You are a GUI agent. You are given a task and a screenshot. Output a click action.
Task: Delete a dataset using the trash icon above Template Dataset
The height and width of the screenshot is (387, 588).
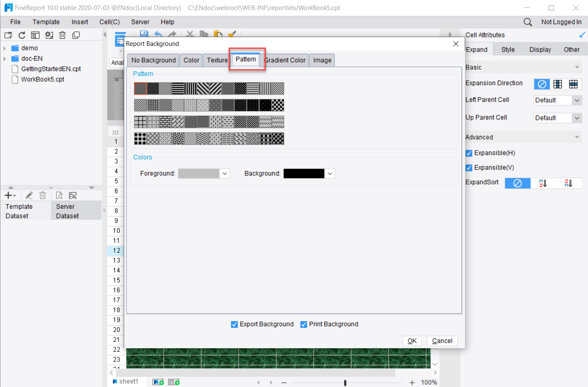point(43,195)
